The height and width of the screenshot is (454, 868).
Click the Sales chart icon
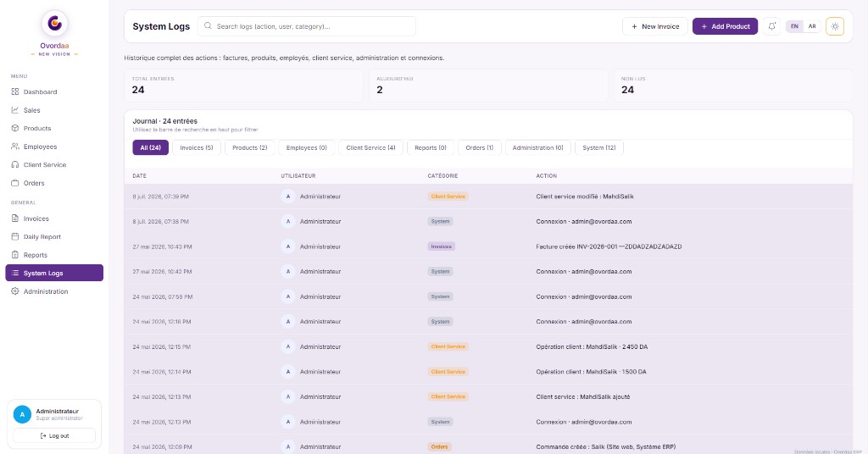click(15, 110)
